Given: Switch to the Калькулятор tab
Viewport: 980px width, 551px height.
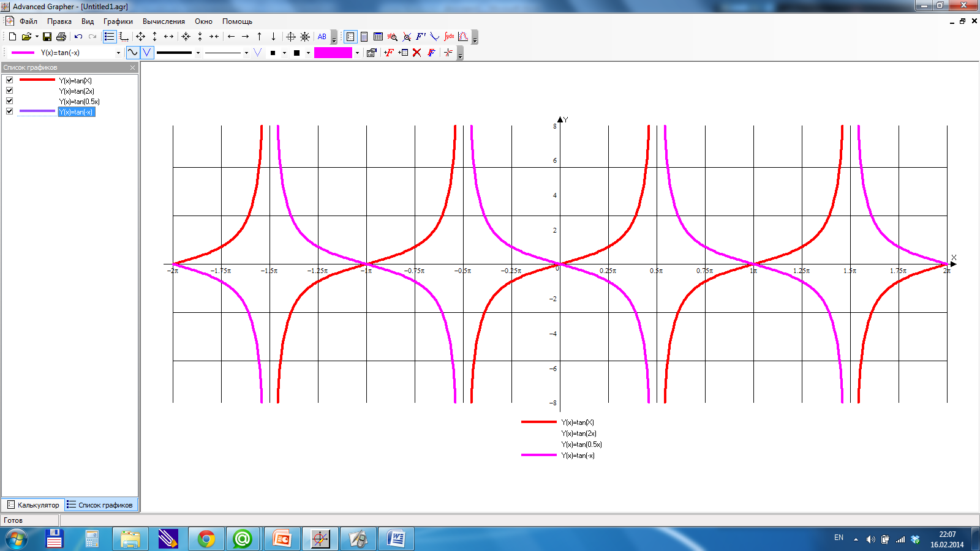Looking at the screenshot, I should (x=33, y=505).
